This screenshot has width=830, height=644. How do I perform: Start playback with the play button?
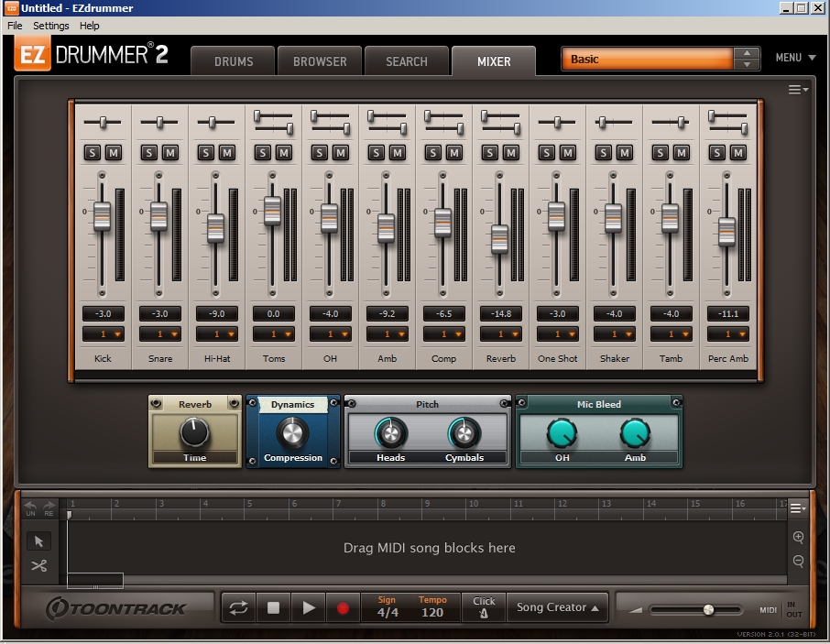click(x=308, y=607)
